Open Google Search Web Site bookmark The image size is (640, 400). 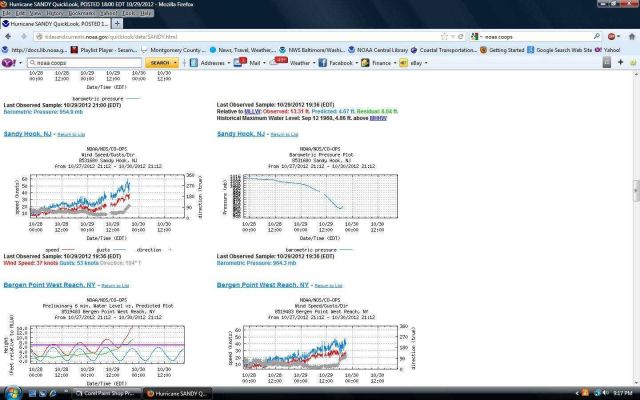pos(559,50)
